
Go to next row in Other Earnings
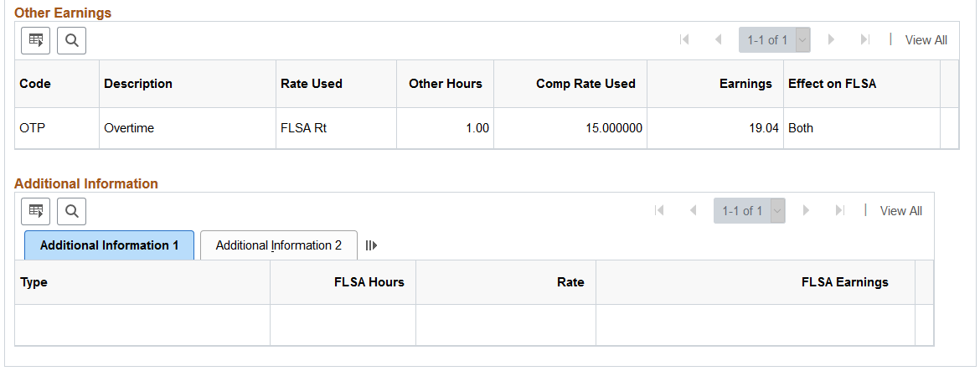pos(831,40)
